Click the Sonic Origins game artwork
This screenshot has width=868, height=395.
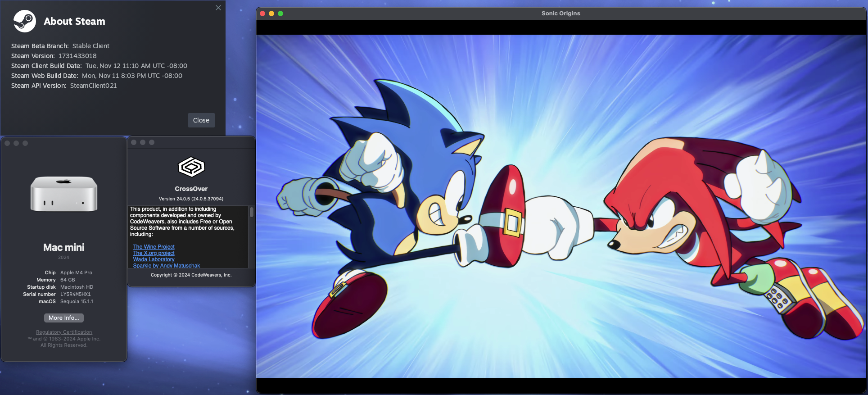561,206
